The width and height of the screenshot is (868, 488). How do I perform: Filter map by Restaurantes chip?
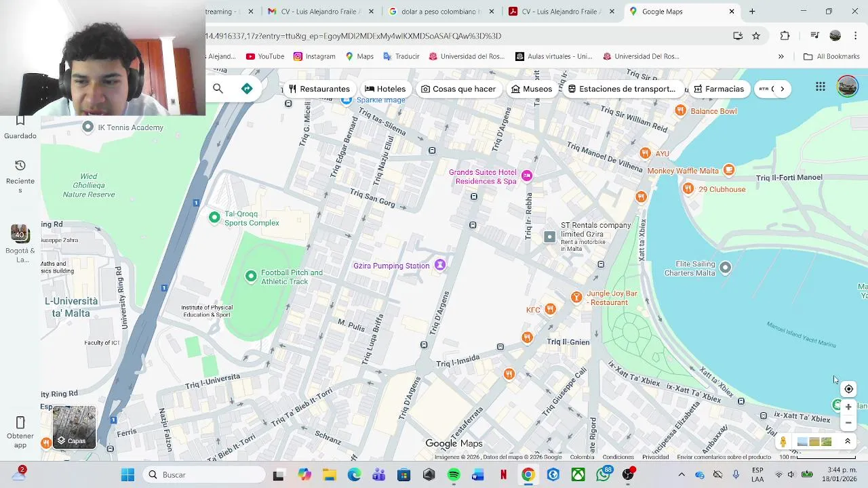pyautogui.click(x=319, y=89)
